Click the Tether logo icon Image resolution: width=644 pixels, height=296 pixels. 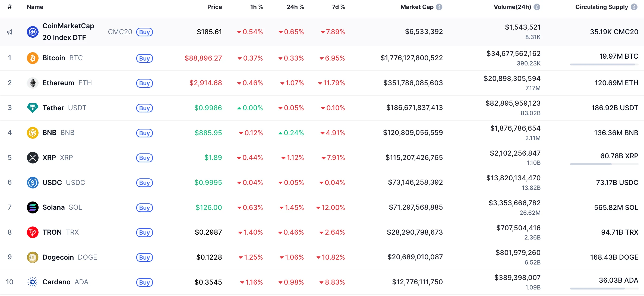click(33, 108)
